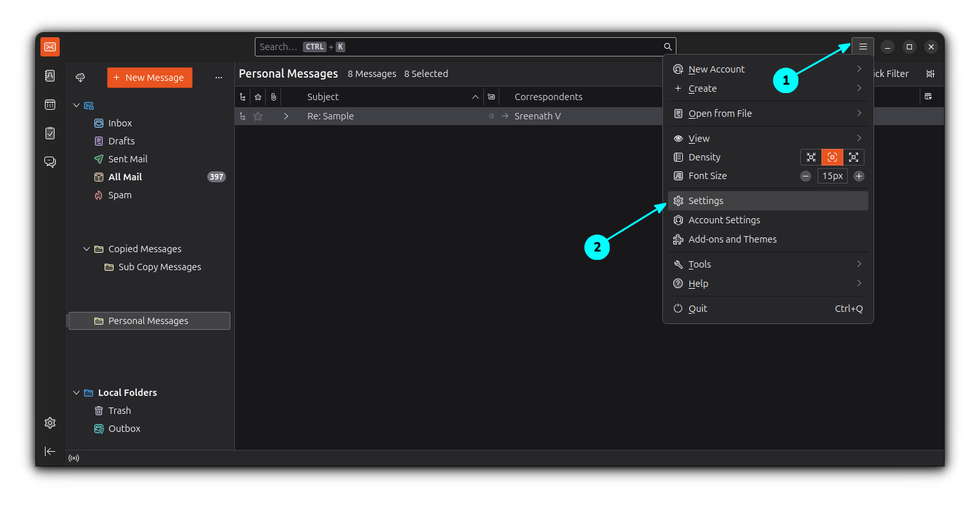The height and width of the screenshot is (505, 980).
Task: Open Add-ons and Themes menu entry
Action: (x=732, y=239)
